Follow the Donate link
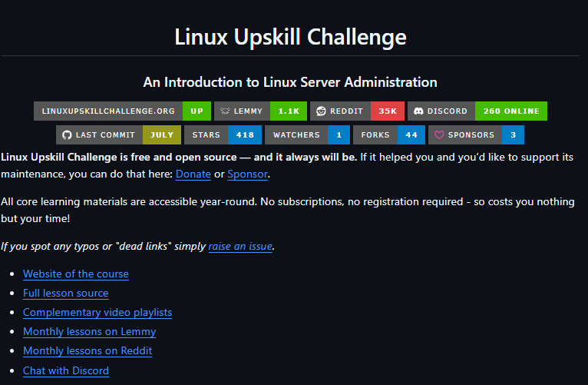Screen dimensions: 588x385 (193, 174)
